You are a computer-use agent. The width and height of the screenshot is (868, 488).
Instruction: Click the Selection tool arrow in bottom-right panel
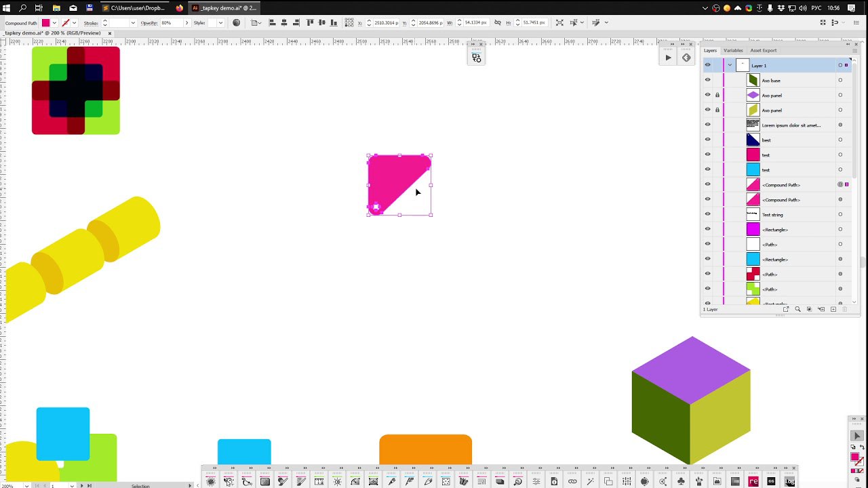(x=857, y=436)
